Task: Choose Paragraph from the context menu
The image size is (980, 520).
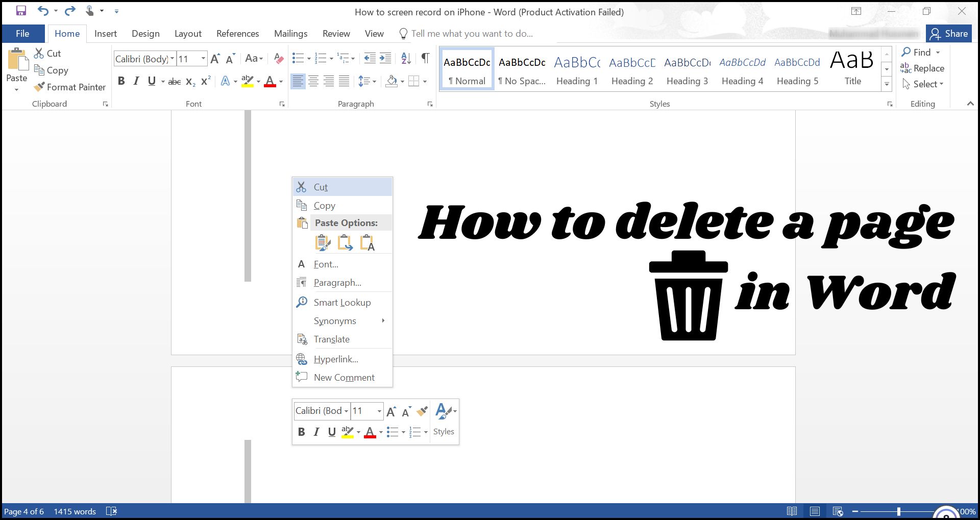Action: (x=337, y=282)
